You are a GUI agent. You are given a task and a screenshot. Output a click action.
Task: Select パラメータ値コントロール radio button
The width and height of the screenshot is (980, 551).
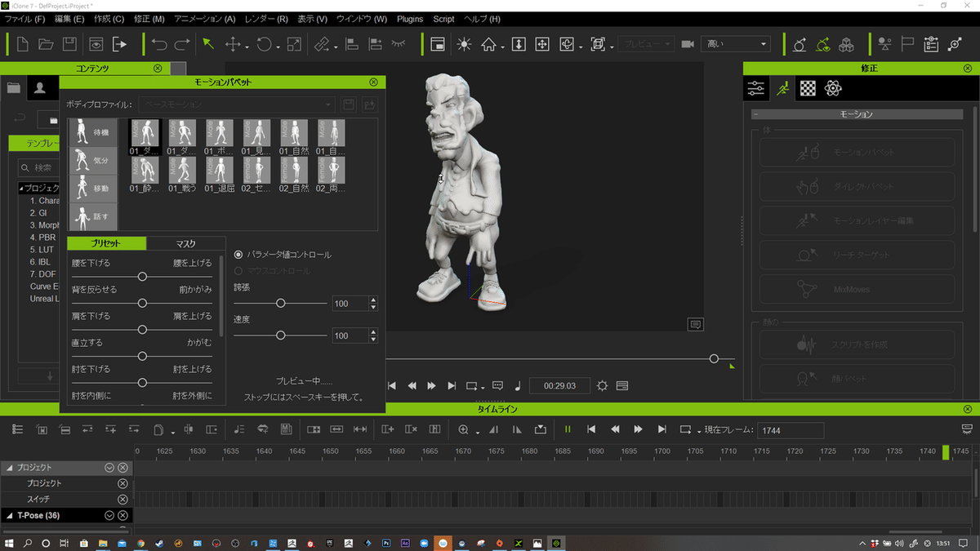click(238, 255)
